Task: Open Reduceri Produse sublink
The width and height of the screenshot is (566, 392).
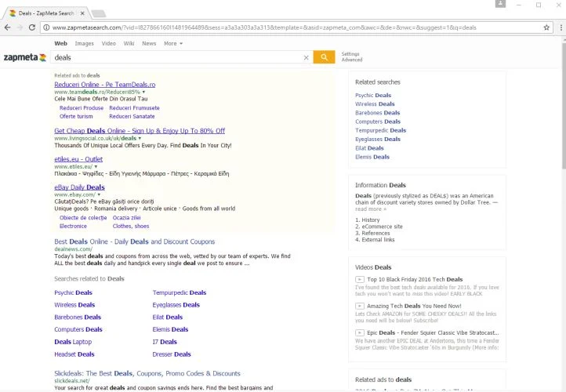Action: point(82,108)
